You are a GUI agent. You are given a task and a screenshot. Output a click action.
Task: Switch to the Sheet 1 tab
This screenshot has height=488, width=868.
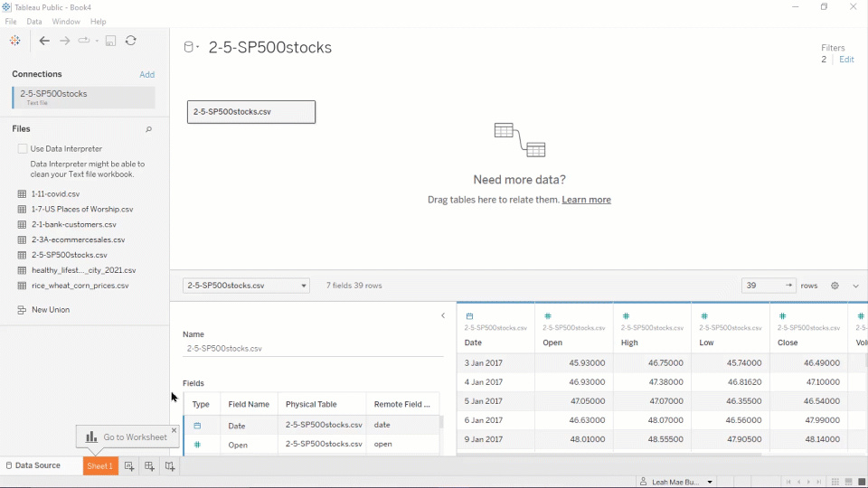(100, 466)
